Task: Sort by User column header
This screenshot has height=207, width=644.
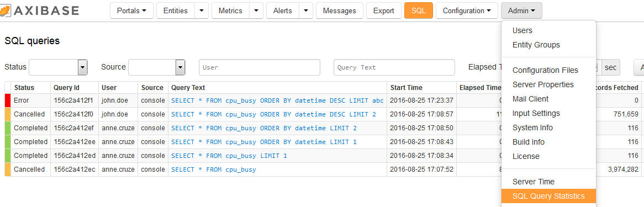Action: click(x=109, y=87)
